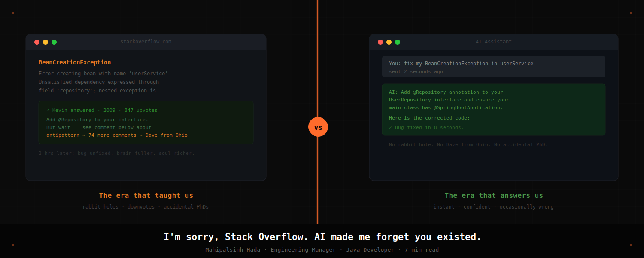The height and width of the screenshot is (258, 644).
Task: Click 'rabbit holes · downvotes · accidental PhDs'
Action: click(x=146, y=207)
